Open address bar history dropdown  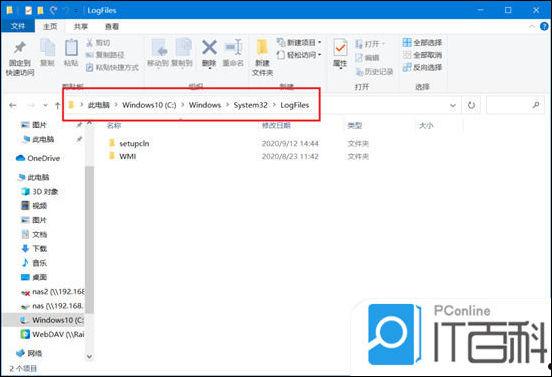[x=453, y=105]
